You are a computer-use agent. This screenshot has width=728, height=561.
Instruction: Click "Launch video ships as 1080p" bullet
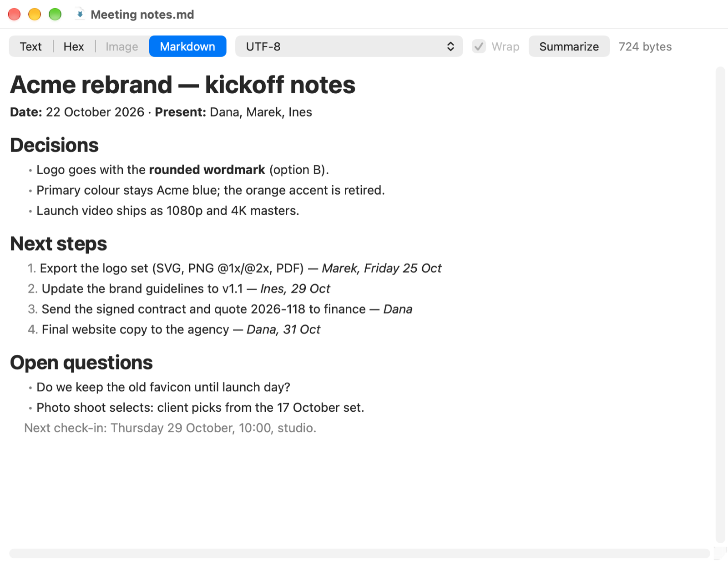click(x=167, y=211)
